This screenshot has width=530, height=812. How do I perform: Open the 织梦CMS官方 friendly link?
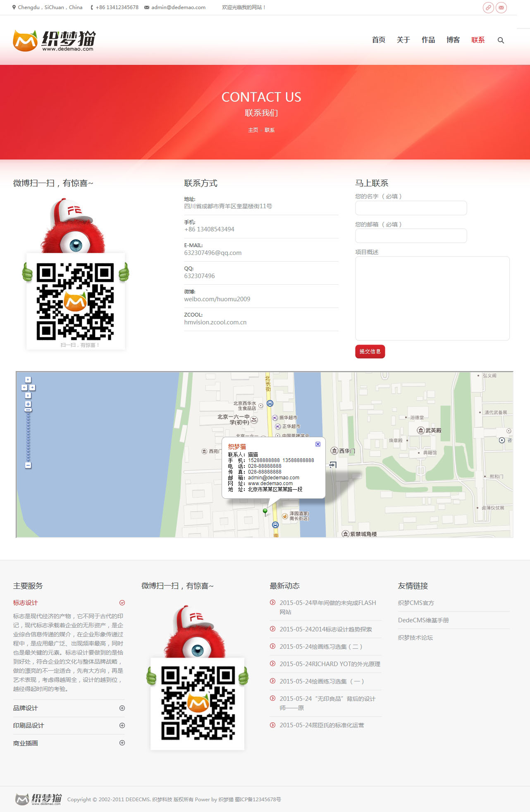(416, 603)
